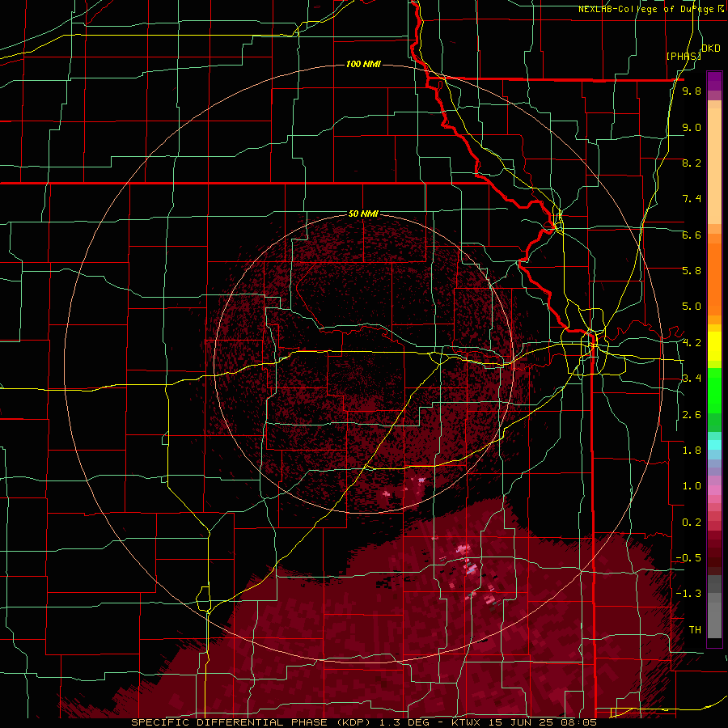Click the "TH" threshold label on the scale
This screenshot has height=728, width=728.
[695, 630]
